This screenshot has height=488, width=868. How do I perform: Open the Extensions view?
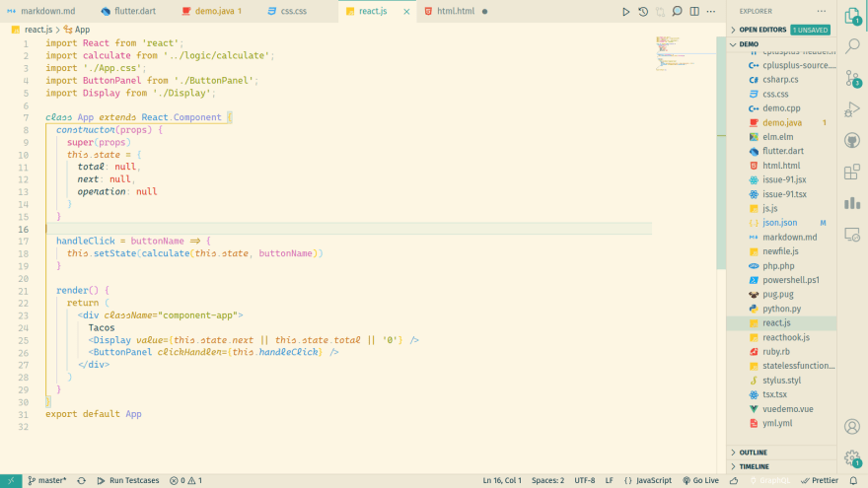click(x=852, y=173)
